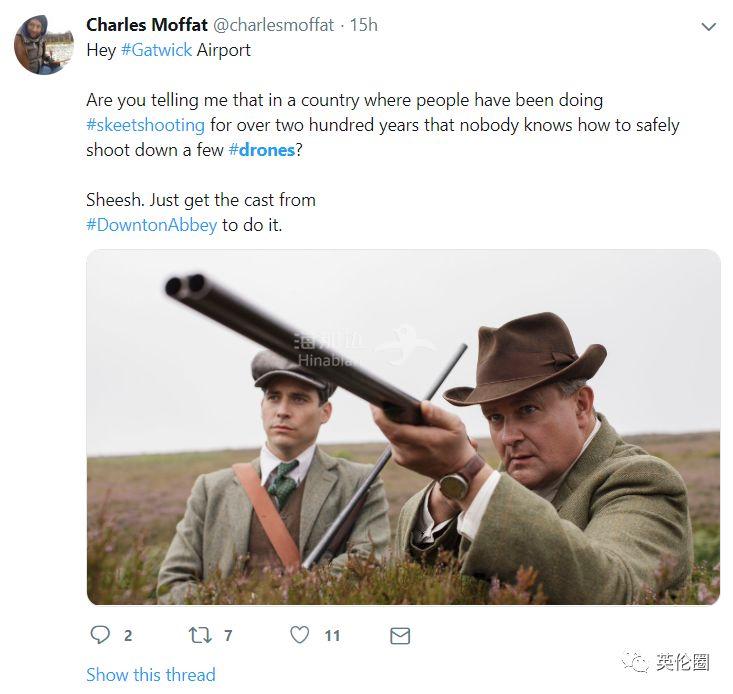The height and width of the screenshot is (694, 733).
Task: Like the tweet with the heart icon
Action: [300, 635]
